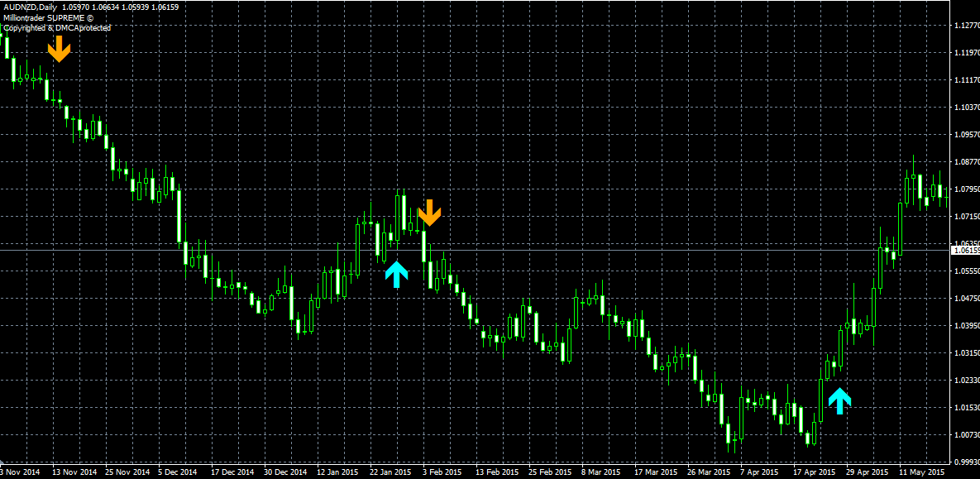Click the 13 Nov 2014 date label
This screenshot has height=479, width=980.
click(74, 472)
